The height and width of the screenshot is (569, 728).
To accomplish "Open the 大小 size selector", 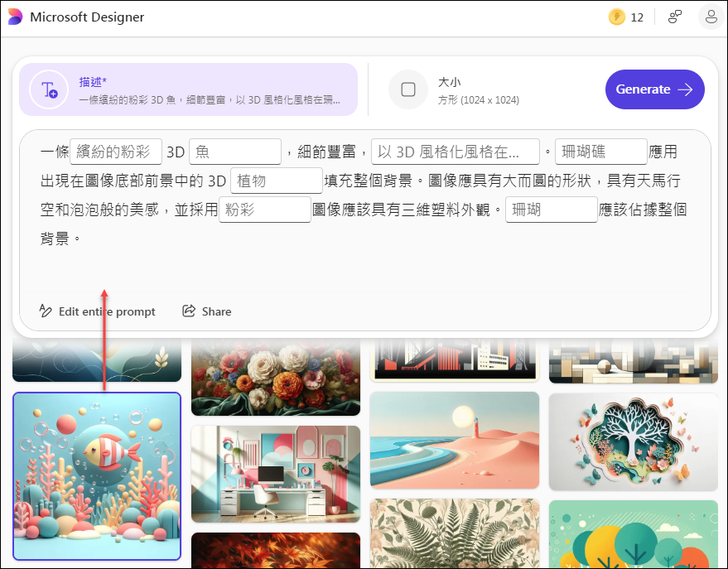I will tap(483, 89).
